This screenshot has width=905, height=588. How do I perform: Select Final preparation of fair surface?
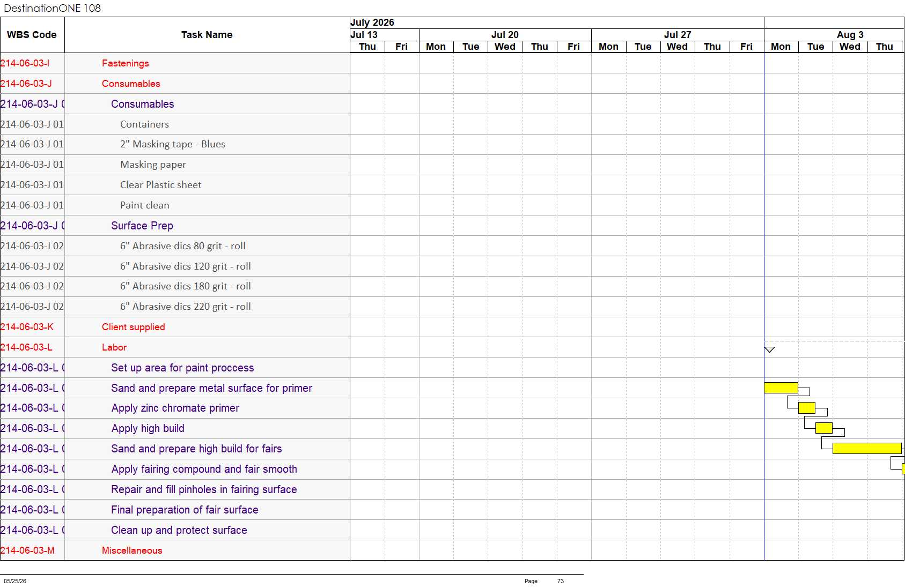click(x=185, y=510)
